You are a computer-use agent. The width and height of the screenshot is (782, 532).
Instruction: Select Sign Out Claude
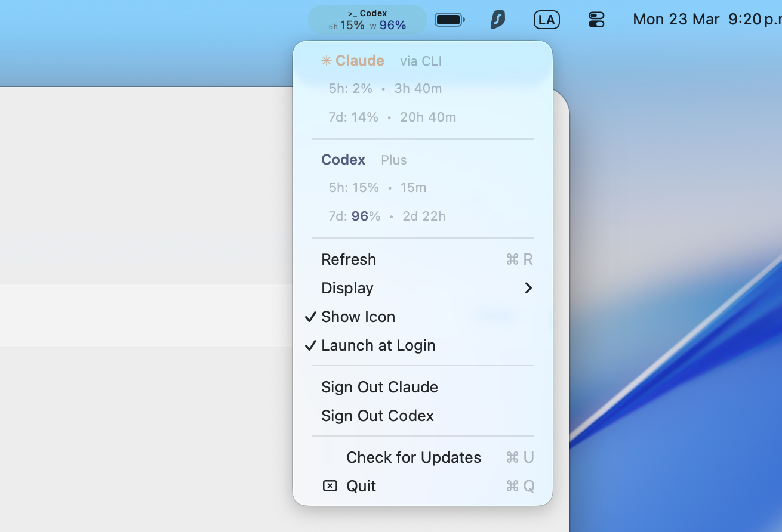(423, 387)
